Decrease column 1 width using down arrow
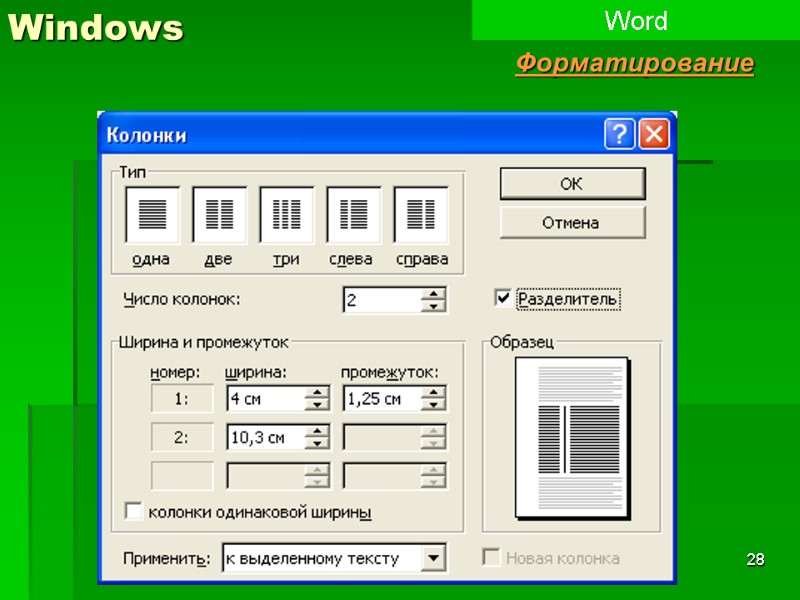Image resolution: width=800 pixels, height=600 pixels. pos(317,405)
